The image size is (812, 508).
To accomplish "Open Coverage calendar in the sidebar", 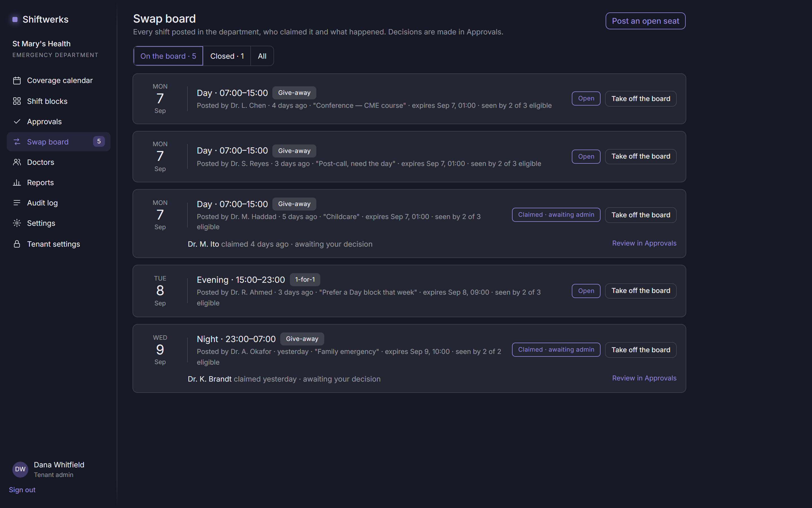I will click(58, 81).
